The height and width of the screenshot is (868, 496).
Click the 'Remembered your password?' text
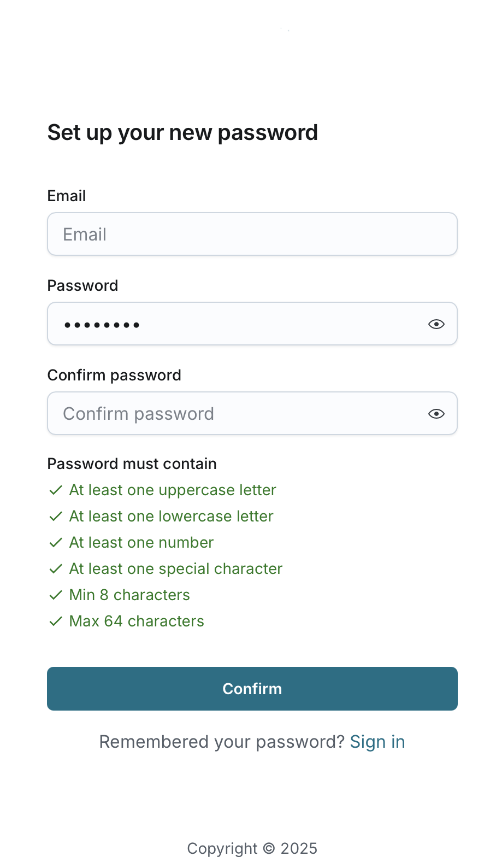coord(221,742)
